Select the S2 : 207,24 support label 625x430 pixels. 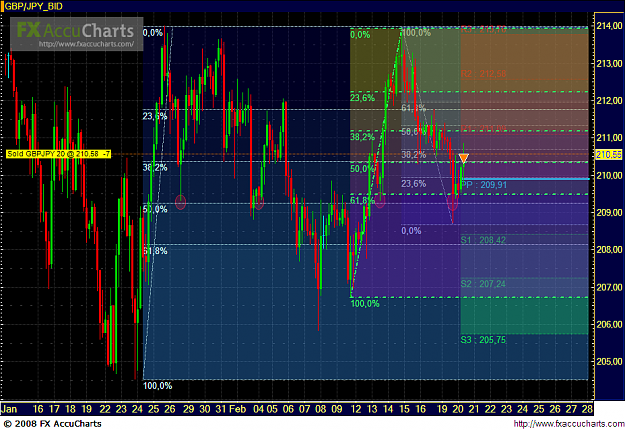pos(483,284)
